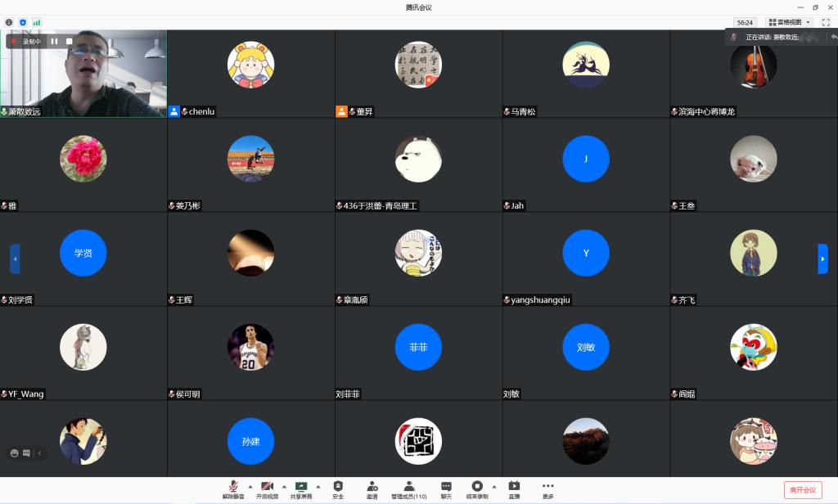Viewport: 838px width, 504px height.
Task: Open the security (安全) settings
Action: 338,489
